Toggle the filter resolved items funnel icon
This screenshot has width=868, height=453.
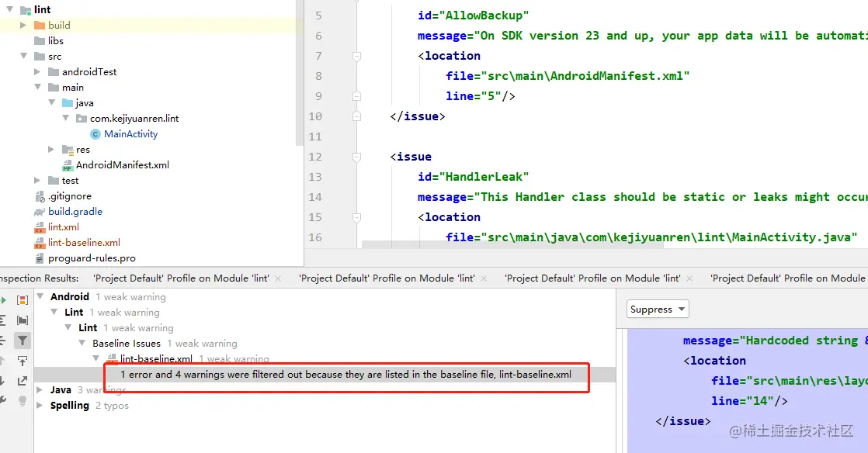point(23,341)
